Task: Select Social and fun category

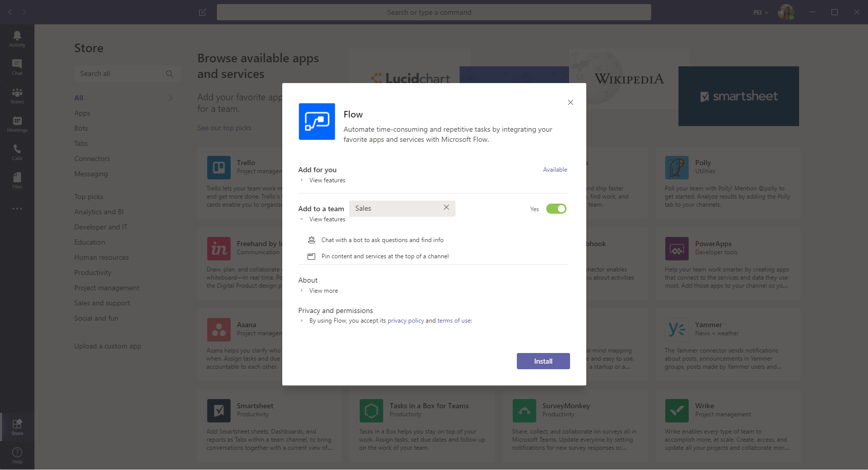Action: click(x=96, y=319)
